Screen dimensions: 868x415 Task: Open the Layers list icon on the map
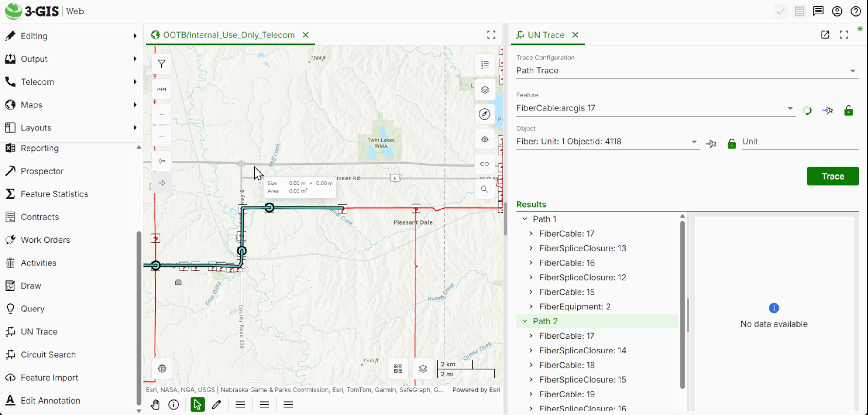[485, 90]
